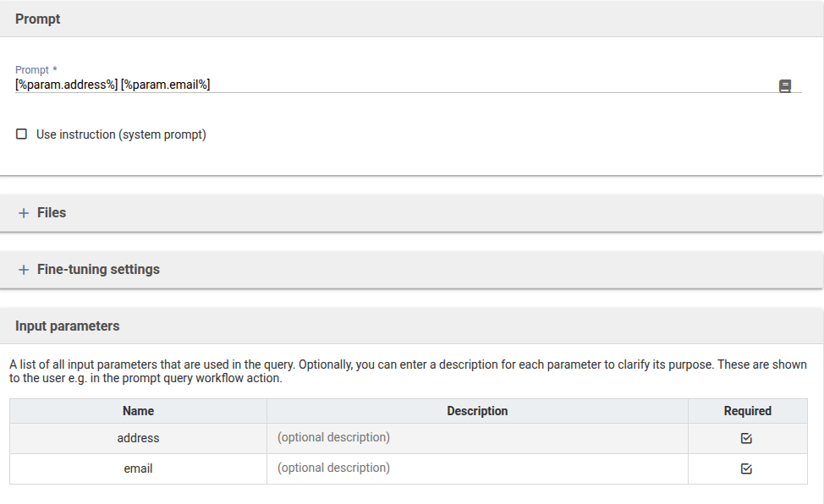This screenshot has height=504, width=824.
Task: Click the plus icon beside Fine-tuning settings
Action: click(24, 270)
